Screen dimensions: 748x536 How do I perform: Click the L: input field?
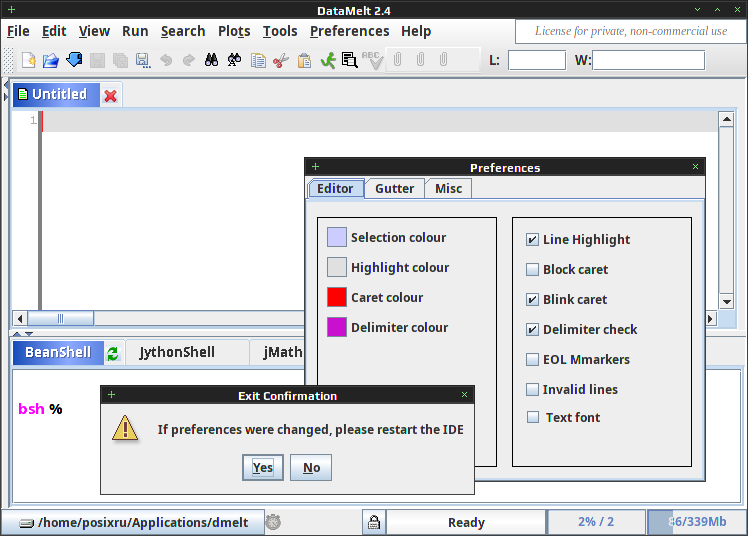click(537, 61)
